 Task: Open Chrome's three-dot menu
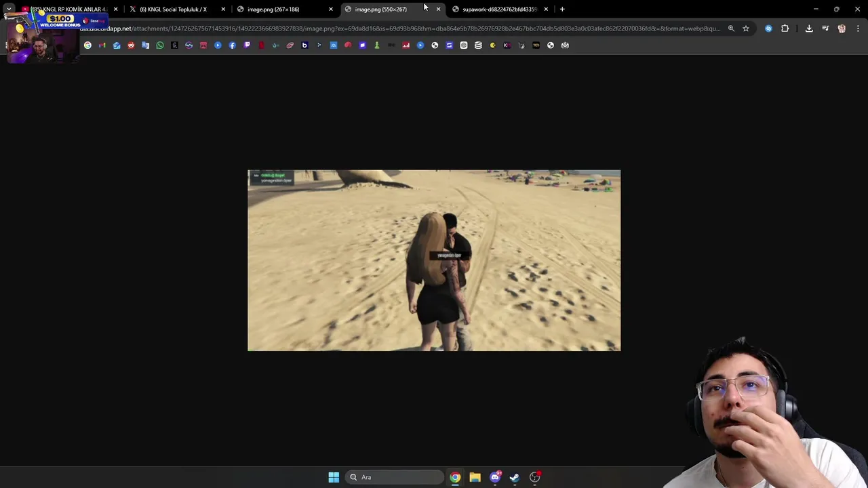858,28
